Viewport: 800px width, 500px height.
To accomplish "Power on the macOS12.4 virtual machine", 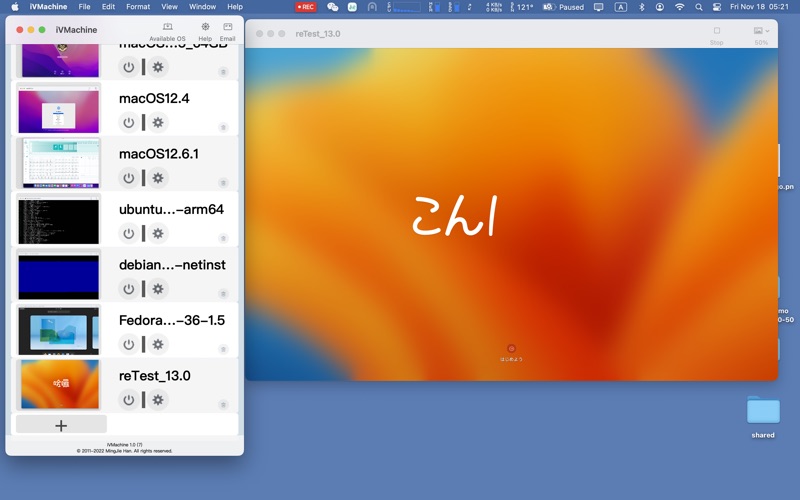I will [x=129, y=122].
